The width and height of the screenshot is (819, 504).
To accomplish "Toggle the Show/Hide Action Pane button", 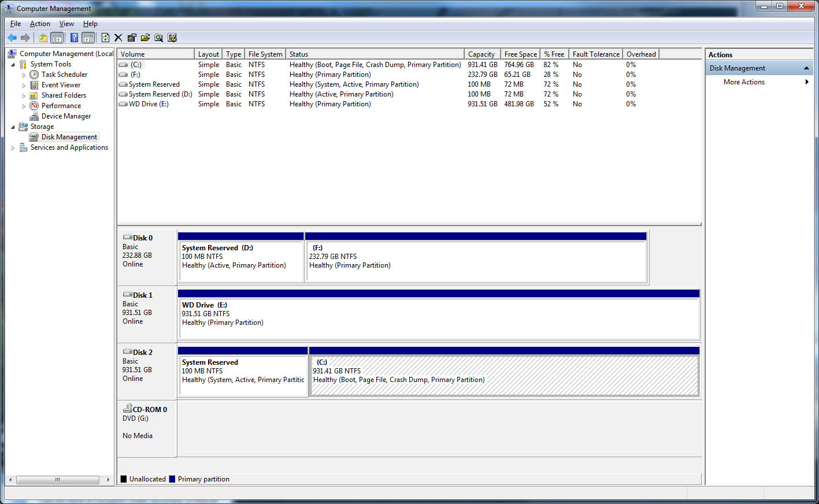I will click(x=88, y=38).
